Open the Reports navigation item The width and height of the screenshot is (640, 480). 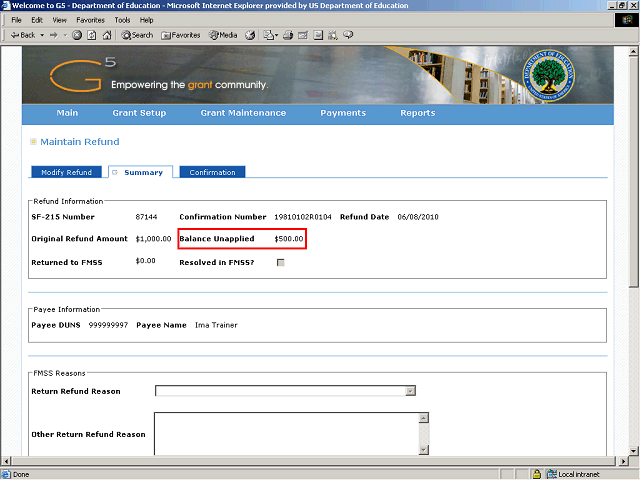(418, 113)
